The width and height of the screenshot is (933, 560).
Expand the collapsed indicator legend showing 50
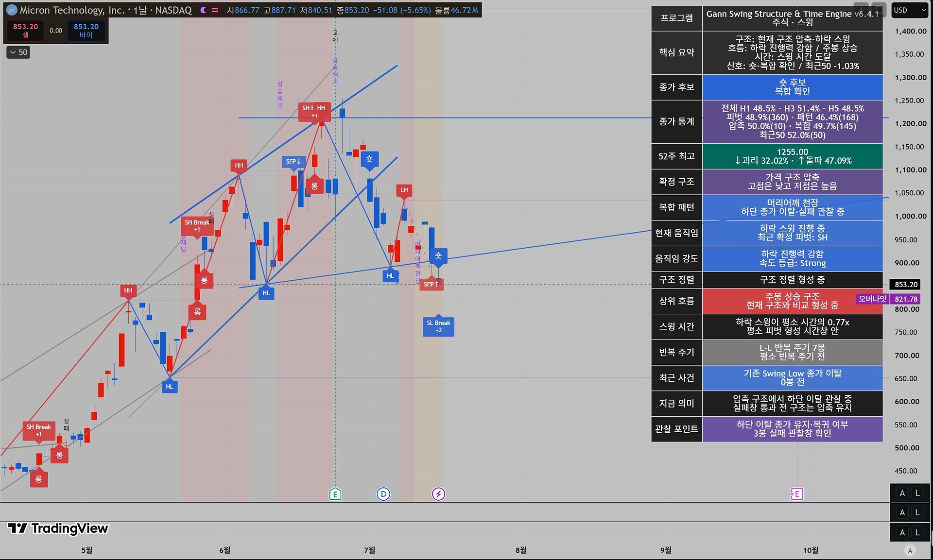pos(18,52)
